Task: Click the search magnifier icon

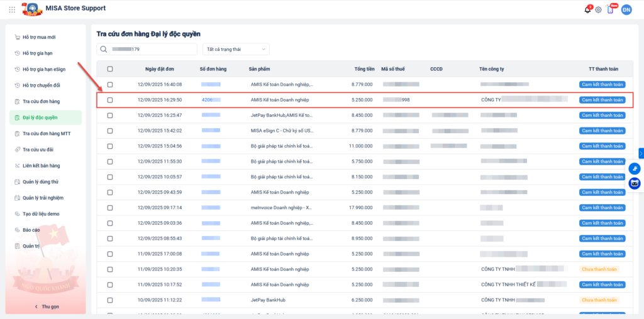Action: tap(104, 49)
